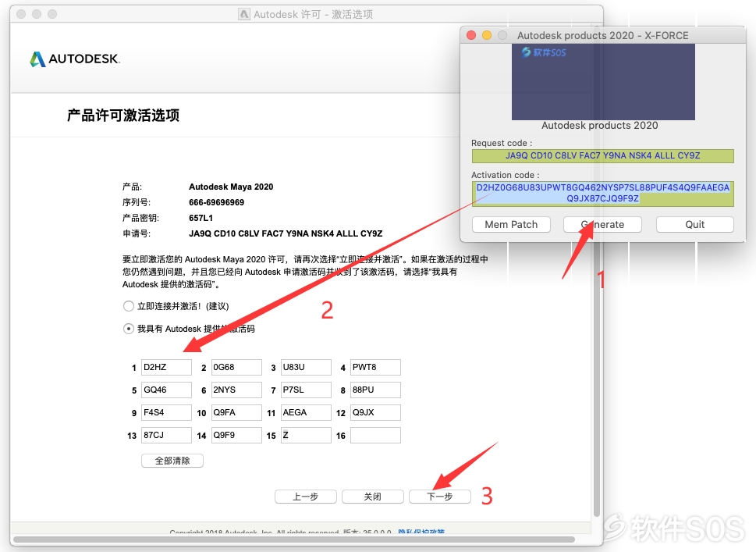Click the 下一步 next step button
756x552 pixels.
440,497
